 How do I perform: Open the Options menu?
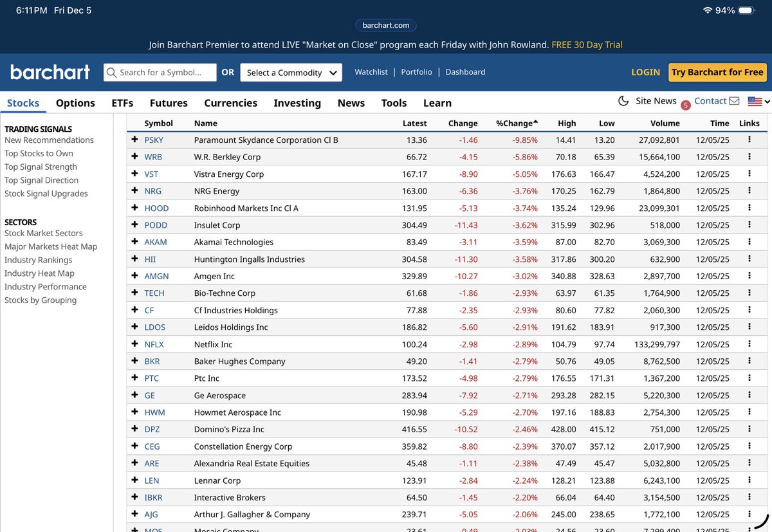[x=75, y=103]
